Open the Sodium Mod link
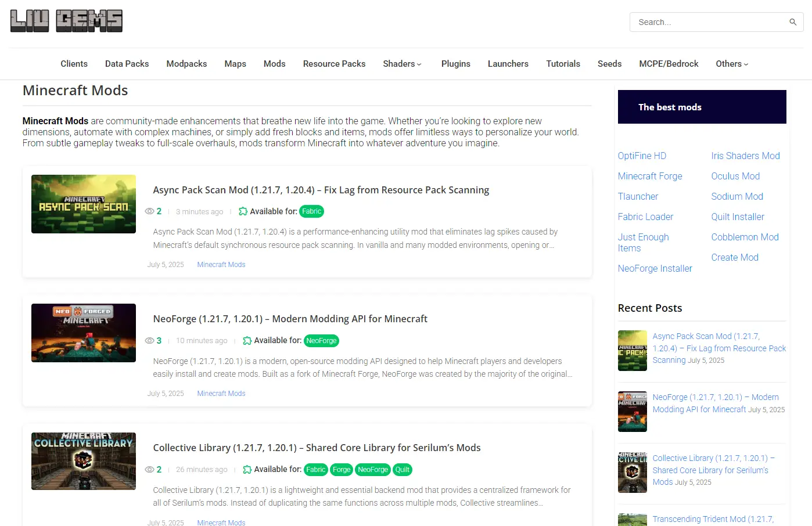This screenshot has width=812, height=526. click(x=737, y=196)
